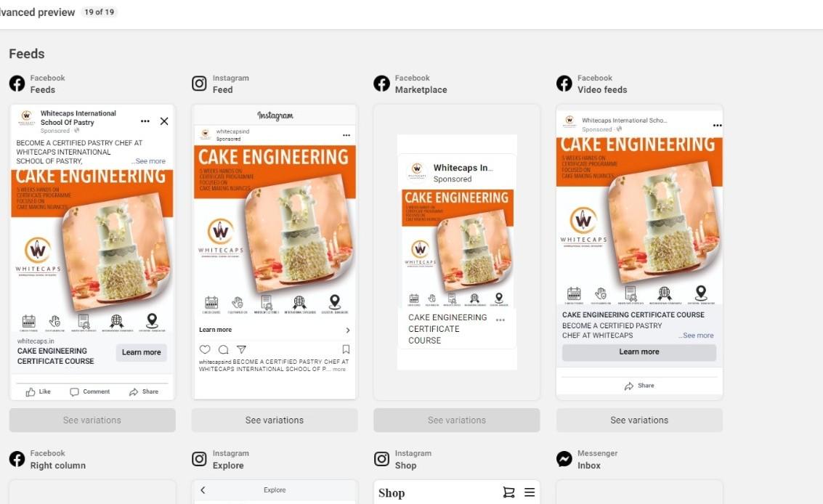Click the three-dot menu on Facebook Feeds ad
Image resolution: width=823 pixels, height=504 pixels.
point(145,121)
